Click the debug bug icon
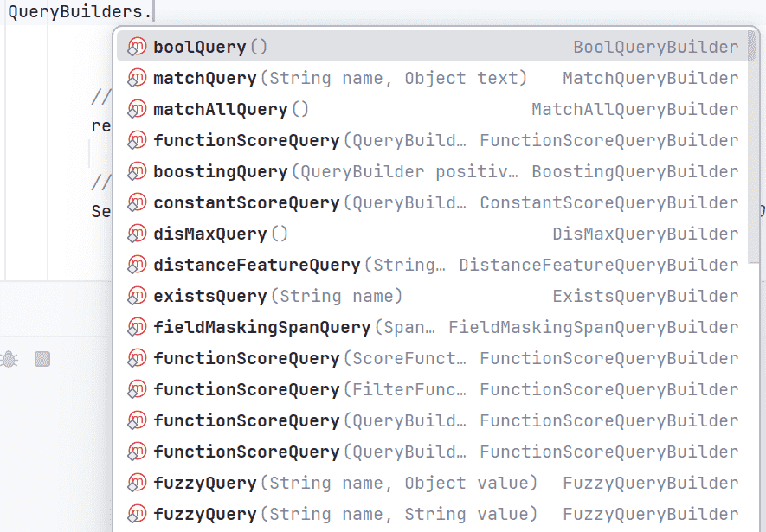The width and height of the screenshot is (766, 532). pyautogui.click(x=10, y=359)
